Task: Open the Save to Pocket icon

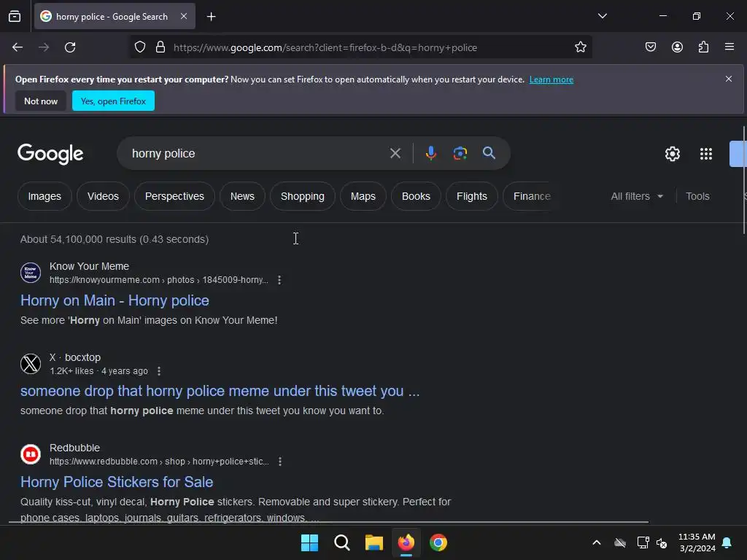Action: pos(650,47)
